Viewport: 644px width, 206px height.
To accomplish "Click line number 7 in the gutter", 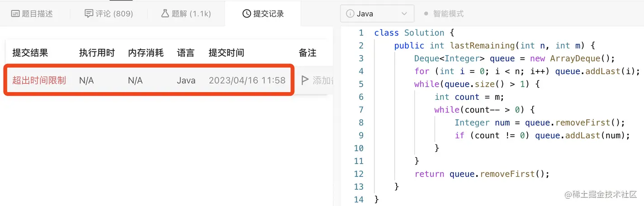I will (x=361, y=109).
